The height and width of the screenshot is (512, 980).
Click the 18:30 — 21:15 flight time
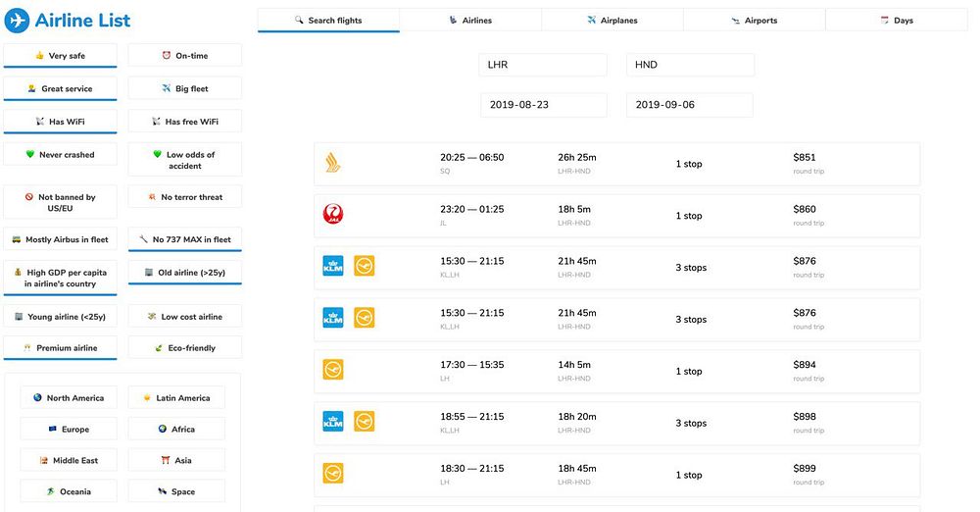click(472, 469)
